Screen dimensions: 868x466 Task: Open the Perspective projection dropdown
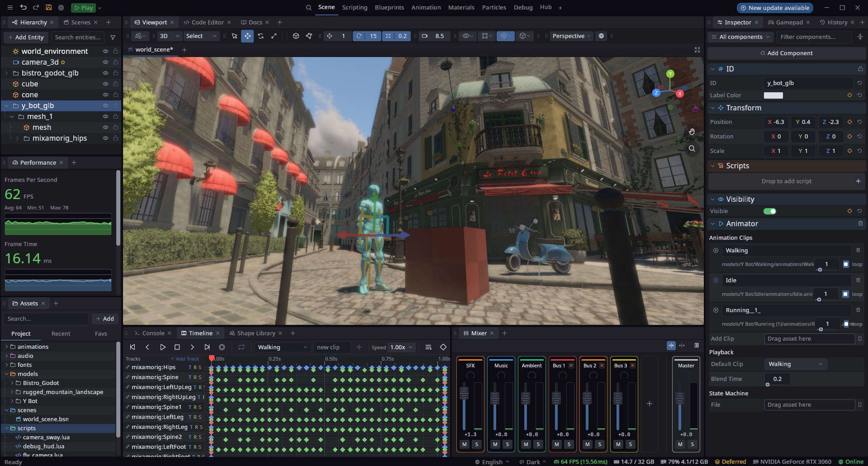pyautogui.click(x=571, y=36)
